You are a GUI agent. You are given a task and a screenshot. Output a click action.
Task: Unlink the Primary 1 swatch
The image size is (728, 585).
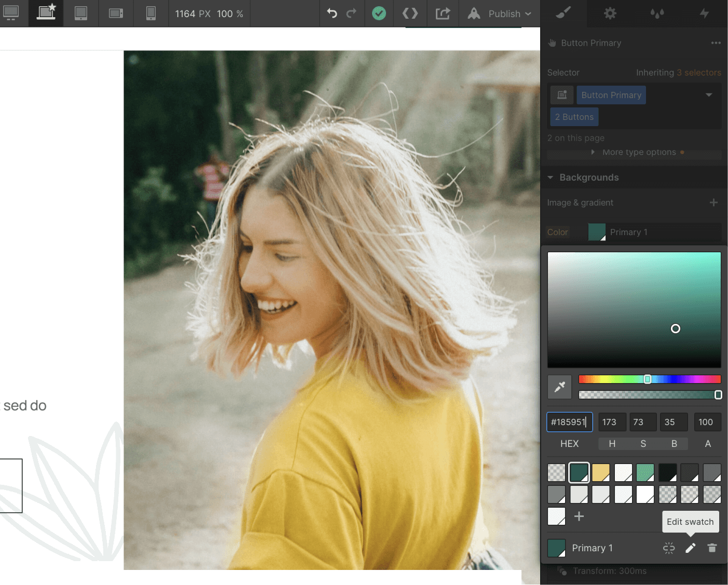pyautogui.click(x=669, y=548)
